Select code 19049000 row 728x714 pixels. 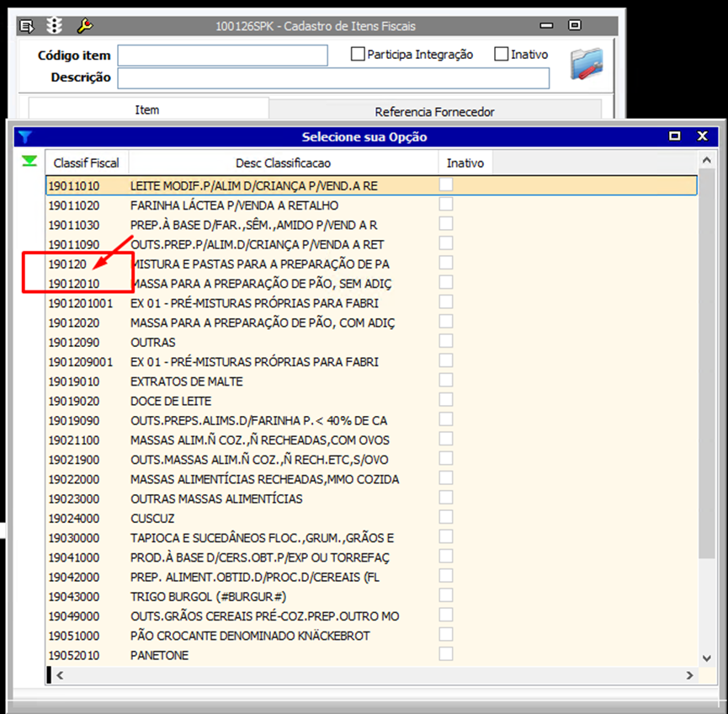tap(371, 616)
